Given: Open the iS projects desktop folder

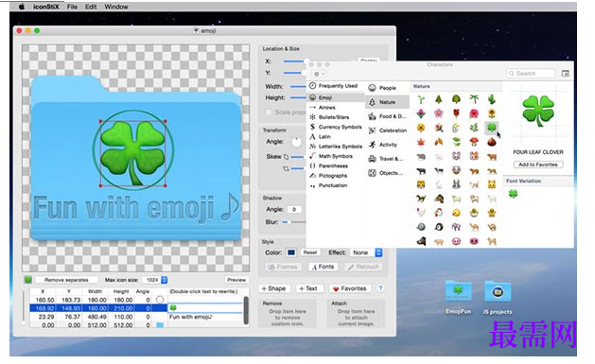Looking at the screenshot, I should pyautogui.click(x=498, y=298).
